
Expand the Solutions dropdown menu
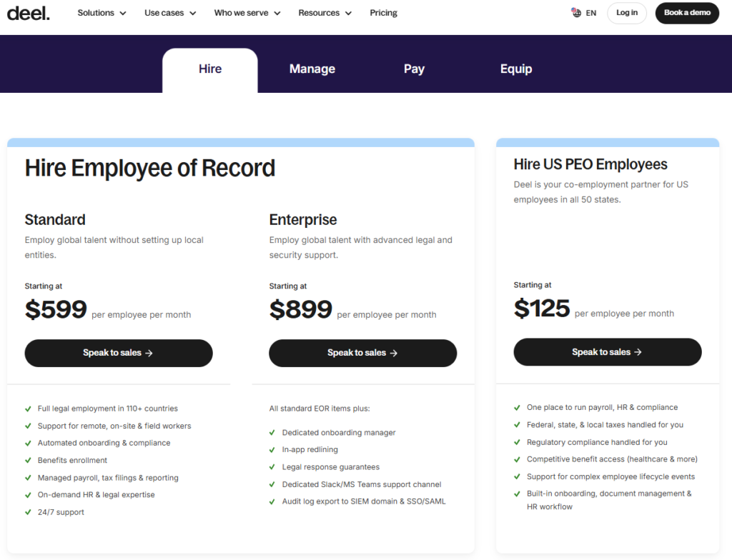pyautogui.click(x=102, y=13)
